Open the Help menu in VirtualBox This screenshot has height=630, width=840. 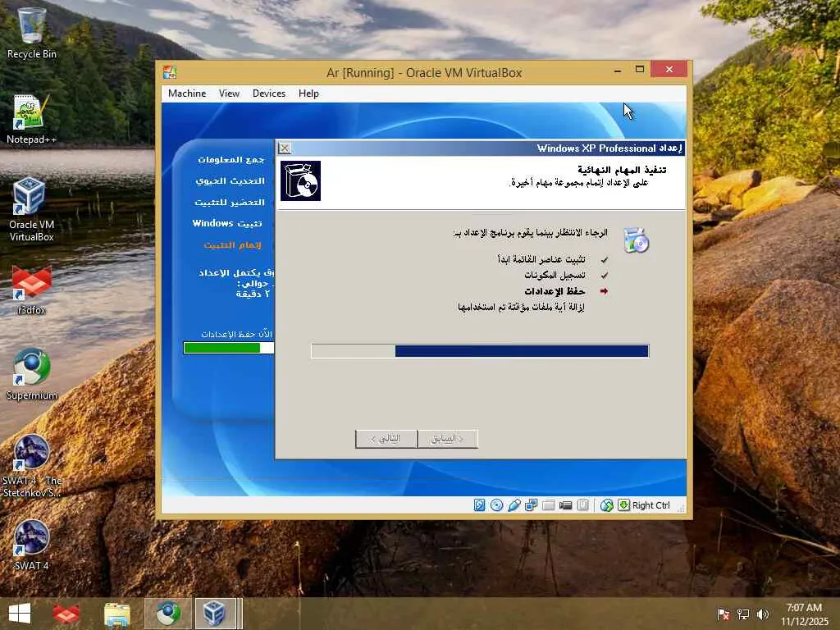[x=308, y=94]
